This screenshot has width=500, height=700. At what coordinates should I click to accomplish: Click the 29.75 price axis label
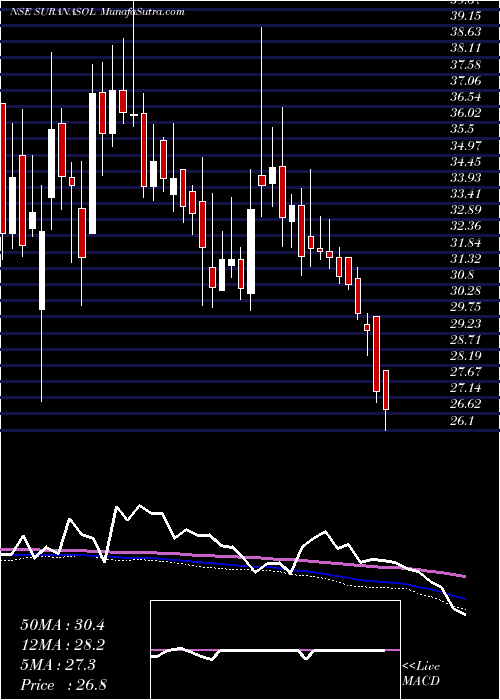[466, 307]
